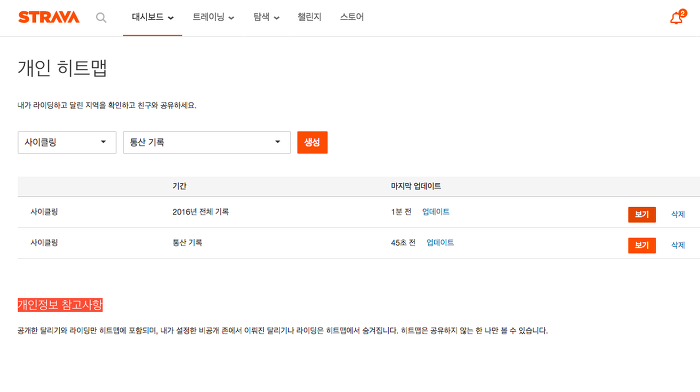This screenshot has height=392, width=700.
Task: Select the 2016년 전체 기록 cell
Action: pyautogui.click(x=200, y=212)
